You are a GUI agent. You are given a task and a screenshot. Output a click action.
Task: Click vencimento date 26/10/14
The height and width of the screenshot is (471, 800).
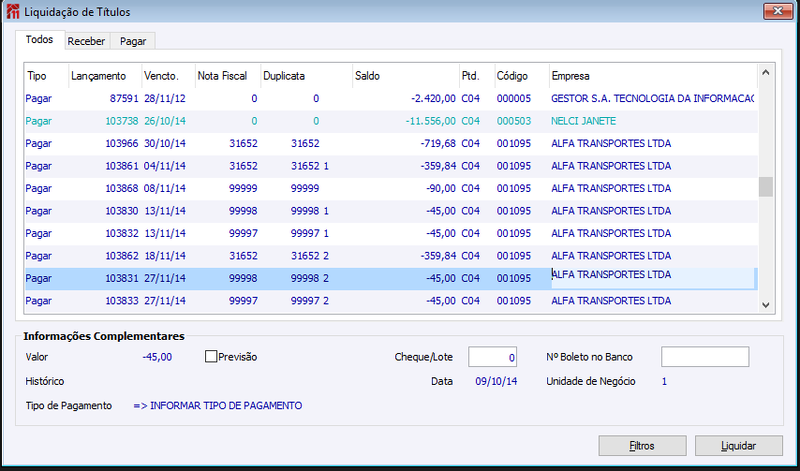coord(164,121)
